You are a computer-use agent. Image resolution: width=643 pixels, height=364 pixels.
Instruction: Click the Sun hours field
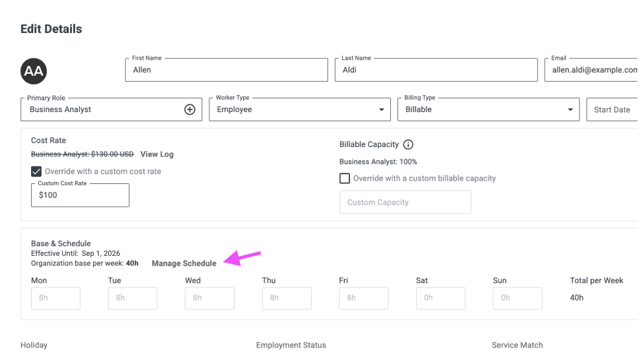(x=517, y=298)
